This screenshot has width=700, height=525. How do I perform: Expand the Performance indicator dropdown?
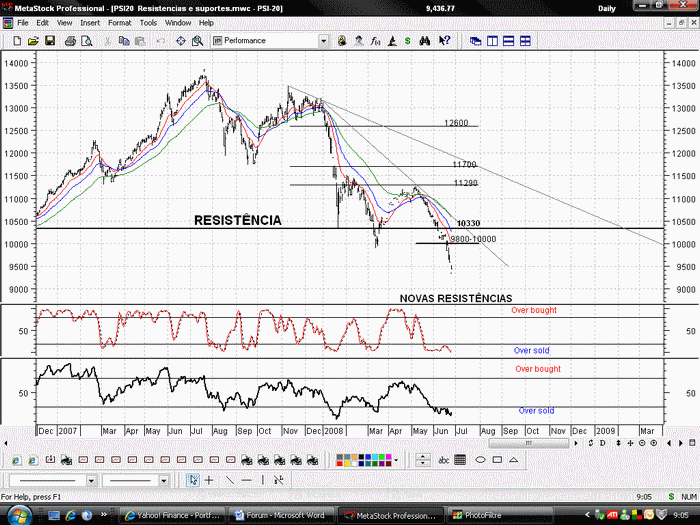pyautogui.click(x=323, y=41)
